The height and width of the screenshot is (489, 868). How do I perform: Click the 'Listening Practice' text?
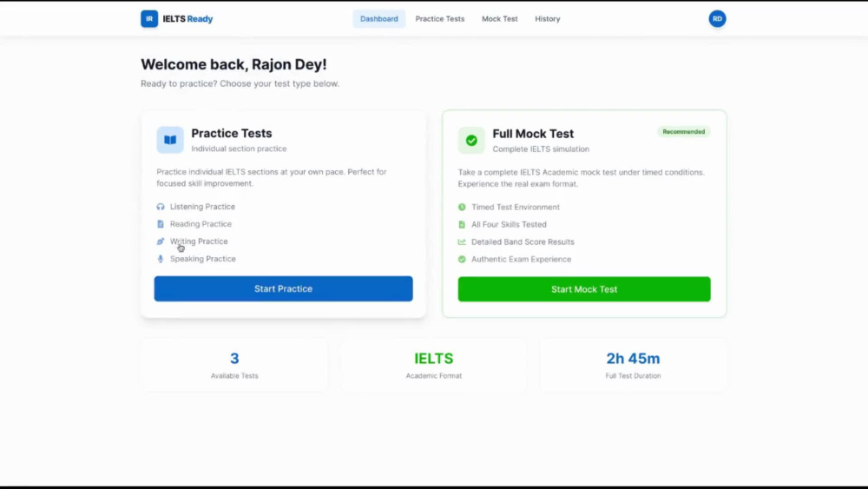pyautogui.click(x=202, y=207)
